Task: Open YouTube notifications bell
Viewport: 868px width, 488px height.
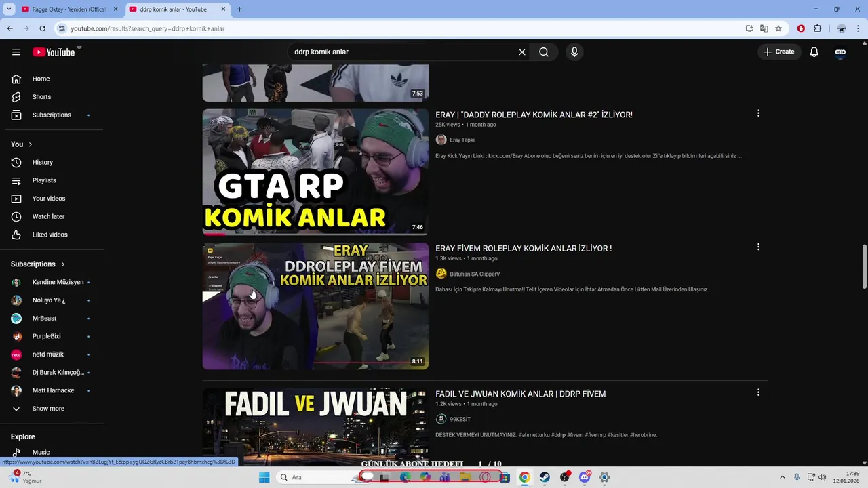Action: click(x=814, y=52)
